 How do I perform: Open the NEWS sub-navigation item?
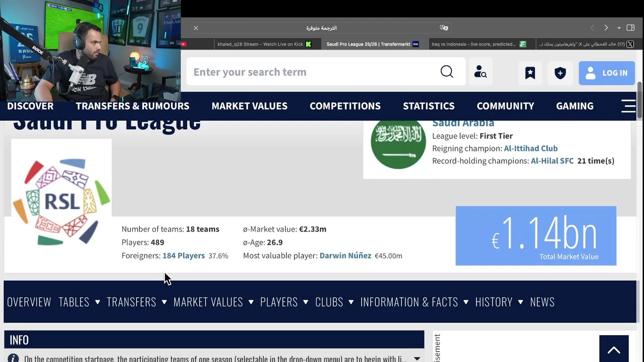[542, 302]
